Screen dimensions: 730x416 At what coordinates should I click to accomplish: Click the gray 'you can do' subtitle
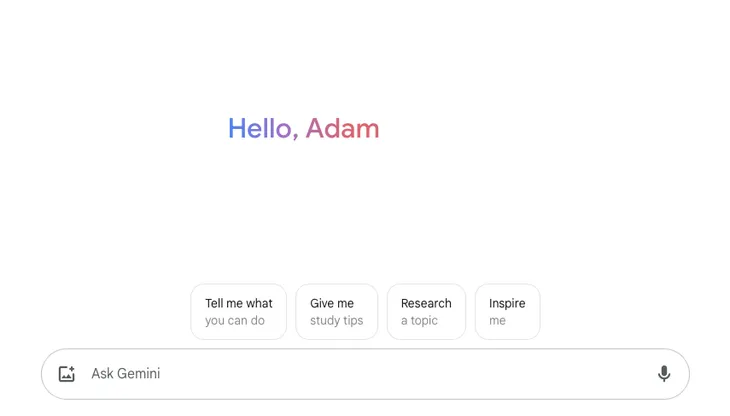[235, 321]
